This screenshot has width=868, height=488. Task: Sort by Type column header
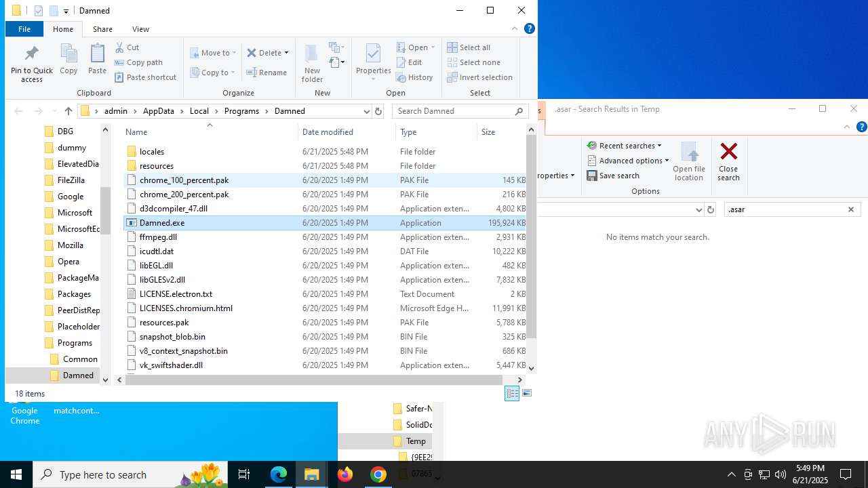click(x=436, y=132)
